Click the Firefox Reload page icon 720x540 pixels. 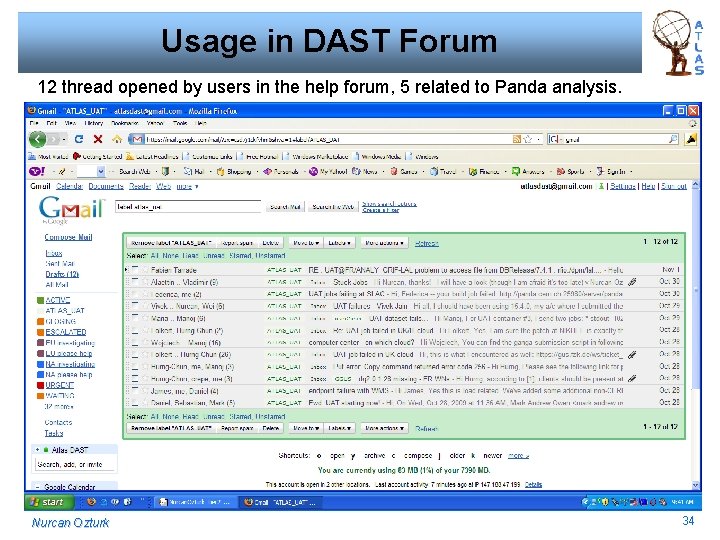[79, 139]
